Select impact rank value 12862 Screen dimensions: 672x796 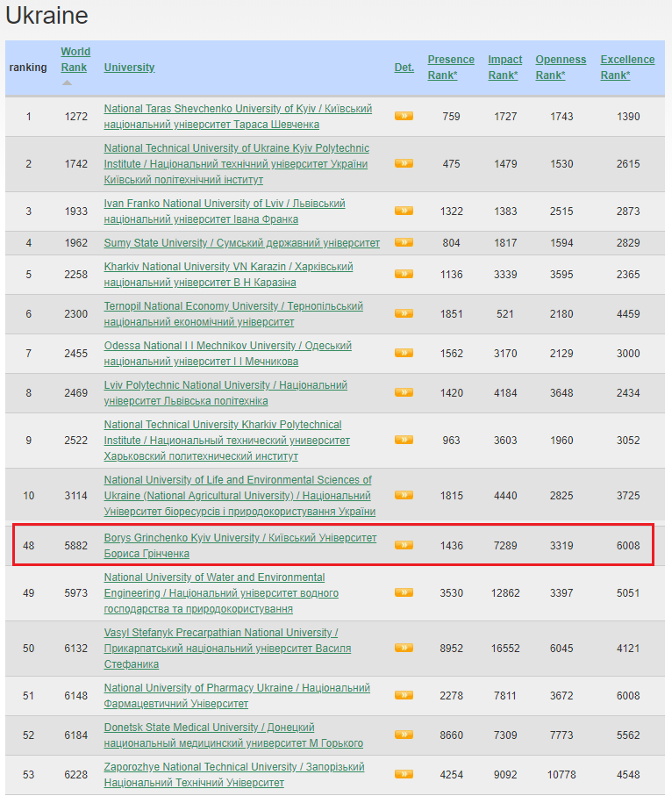(x=505, y=593)
